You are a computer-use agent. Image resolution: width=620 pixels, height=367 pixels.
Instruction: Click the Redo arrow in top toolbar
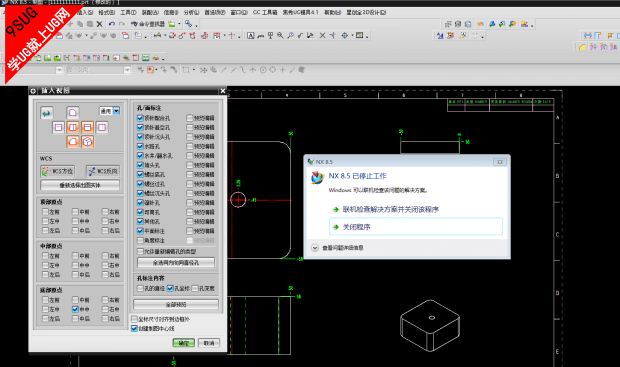[x=122, y=24]
